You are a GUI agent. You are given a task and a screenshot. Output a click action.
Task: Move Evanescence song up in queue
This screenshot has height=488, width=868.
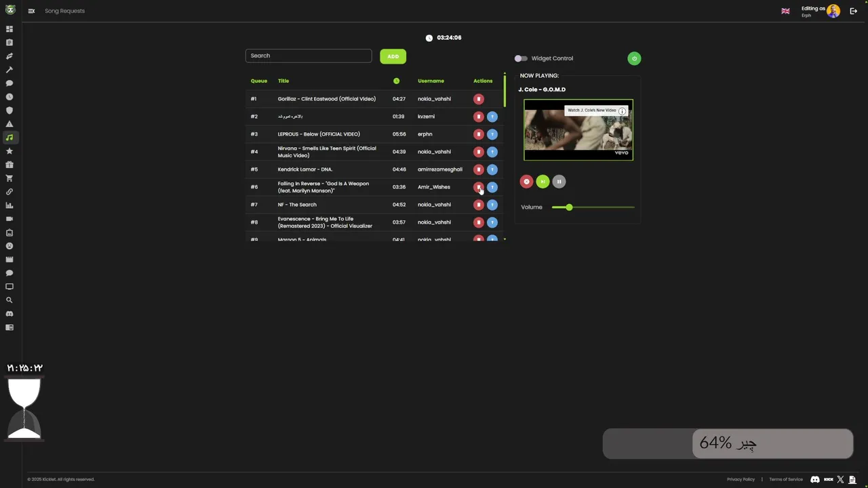(492, 222)
